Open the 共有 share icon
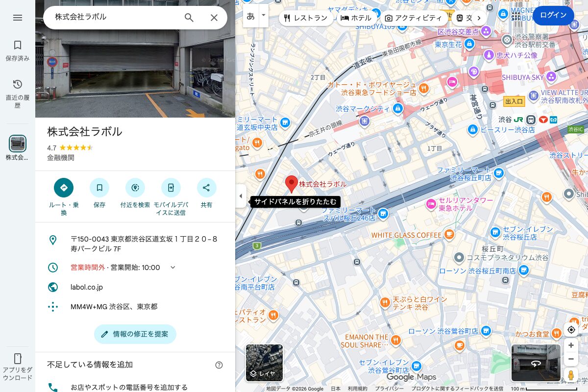The width and height of the screenshot is (588, 392). [206, 188]
